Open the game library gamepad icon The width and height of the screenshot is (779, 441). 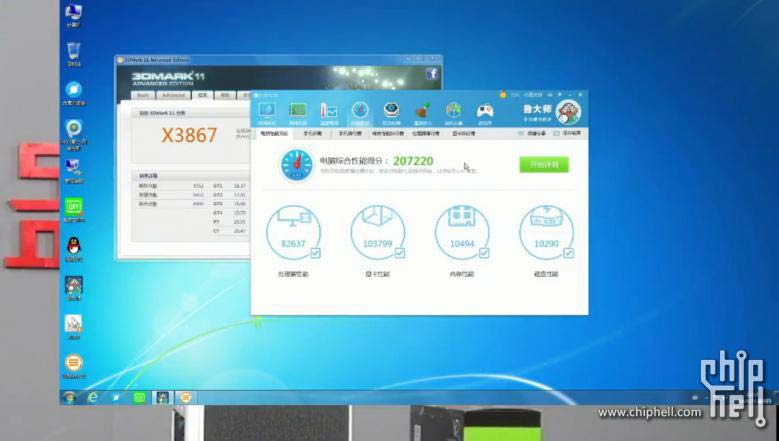pos(484,111)
